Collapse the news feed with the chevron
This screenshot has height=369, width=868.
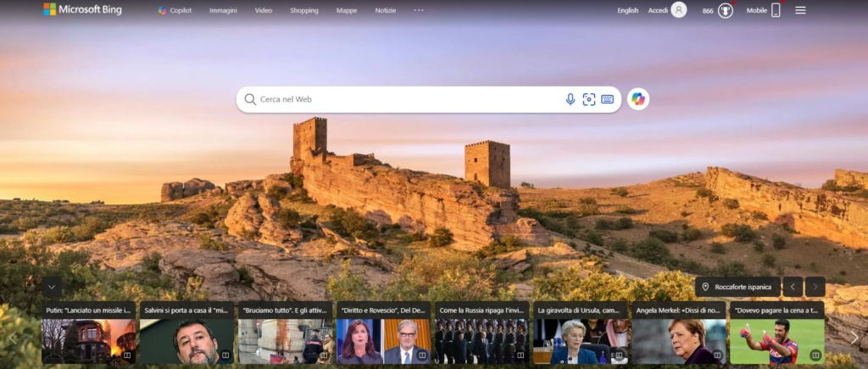pos(52,287)
